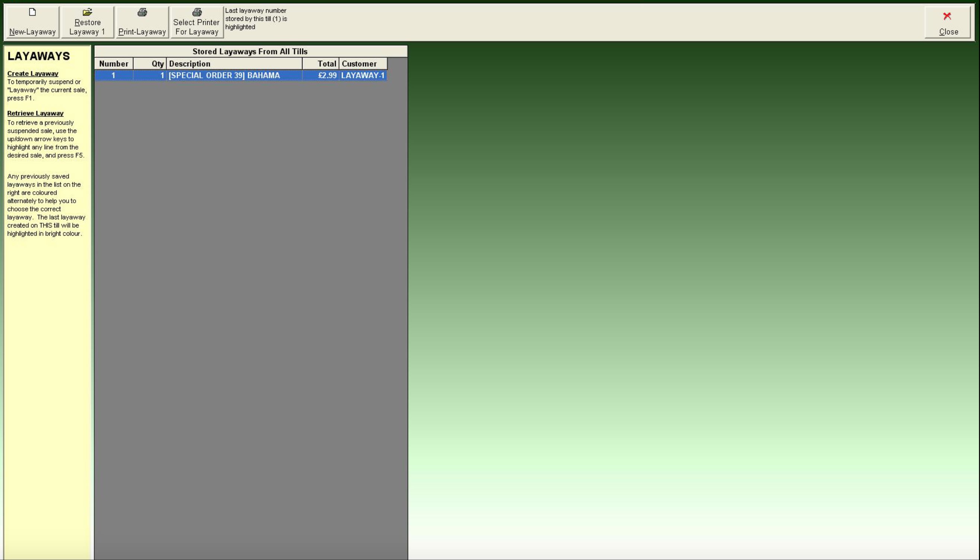
Task: Open Select Printer For Layaway
Action: (x=197, y=22)
